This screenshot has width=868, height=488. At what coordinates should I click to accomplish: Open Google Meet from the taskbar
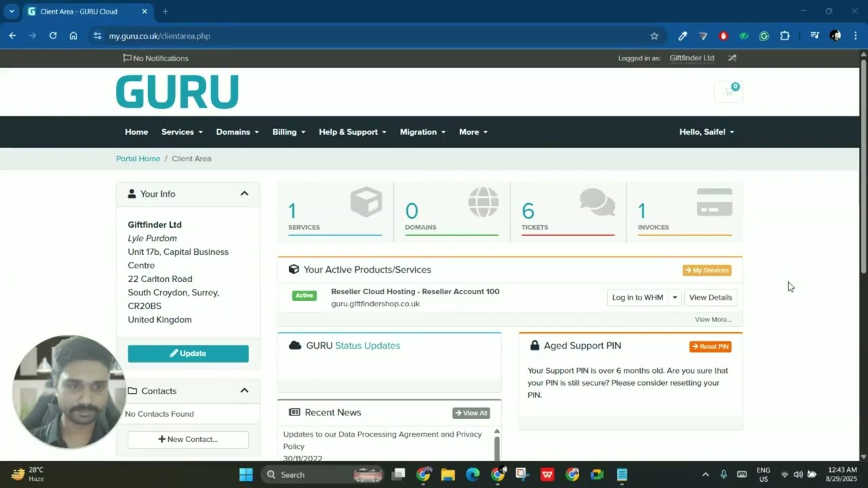pyautogui.click(x=597, y=474)
